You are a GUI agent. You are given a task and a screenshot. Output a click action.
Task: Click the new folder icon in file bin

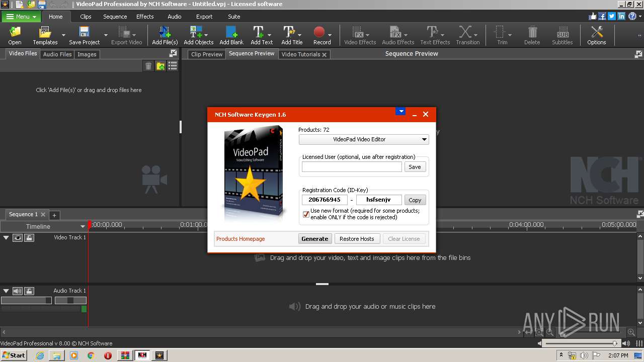(160, 66)
